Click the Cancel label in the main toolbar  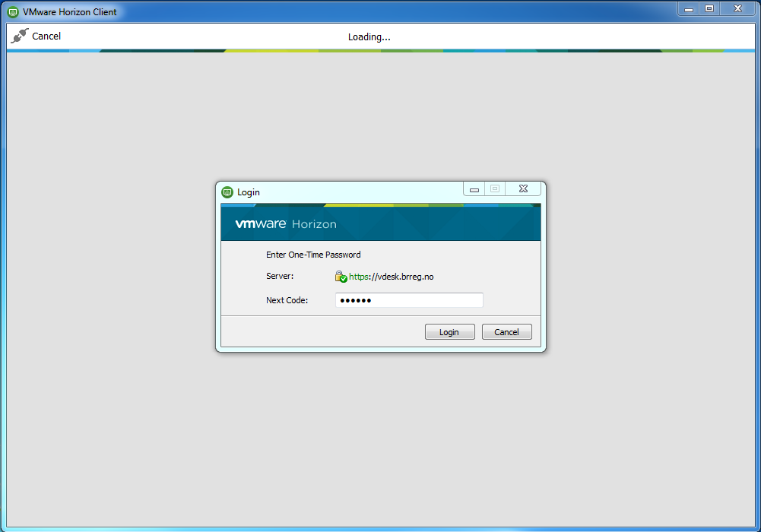[x=46, y=36]
